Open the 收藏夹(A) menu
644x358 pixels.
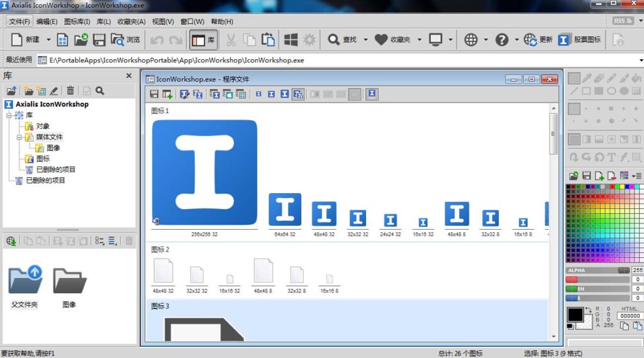(131, 21)
